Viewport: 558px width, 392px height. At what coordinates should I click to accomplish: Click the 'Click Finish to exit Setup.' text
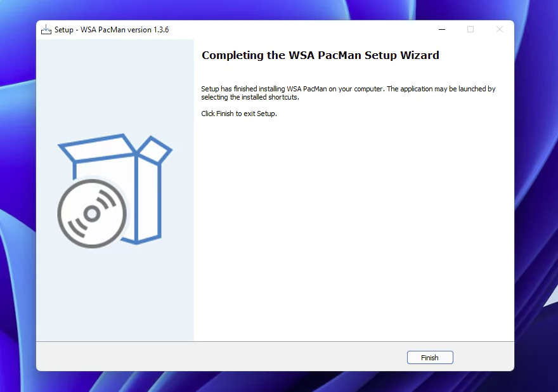click(239, 114)
